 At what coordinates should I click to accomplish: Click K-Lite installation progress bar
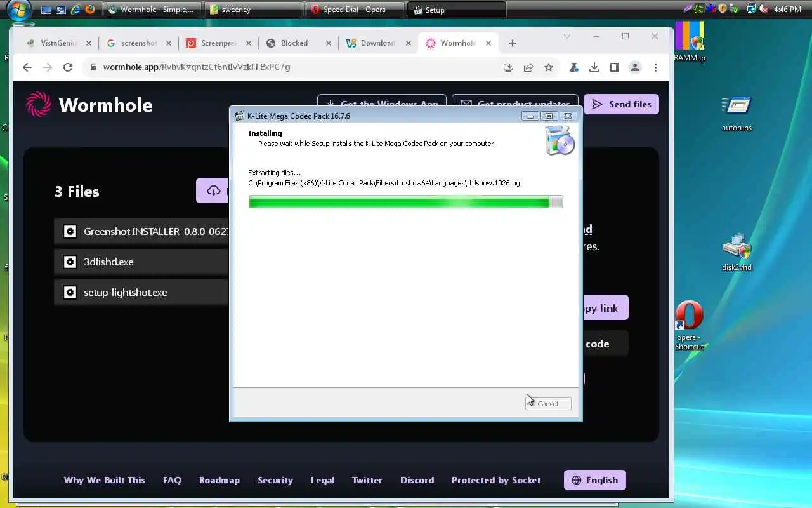pyautogui.click(x=405, y=202)
